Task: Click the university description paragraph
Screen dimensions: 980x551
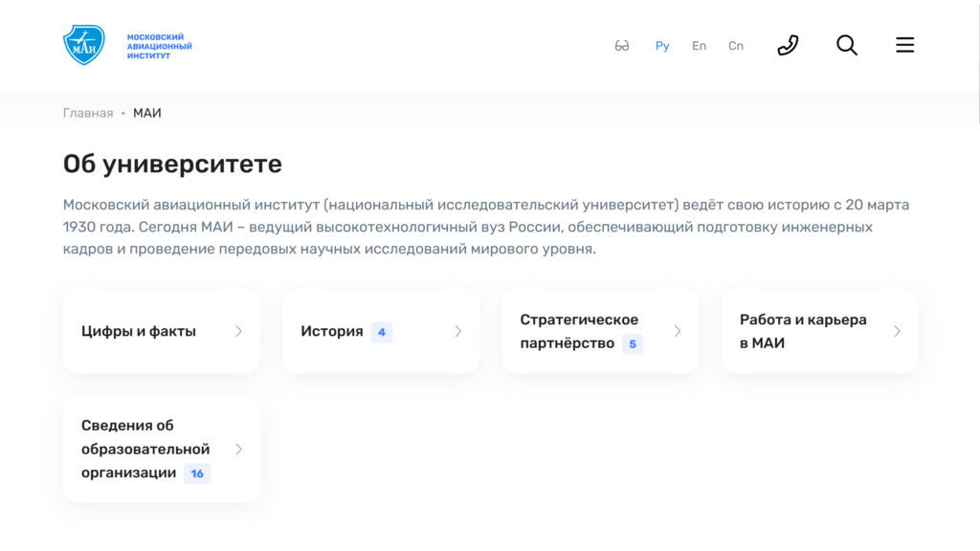Action: 486,227
